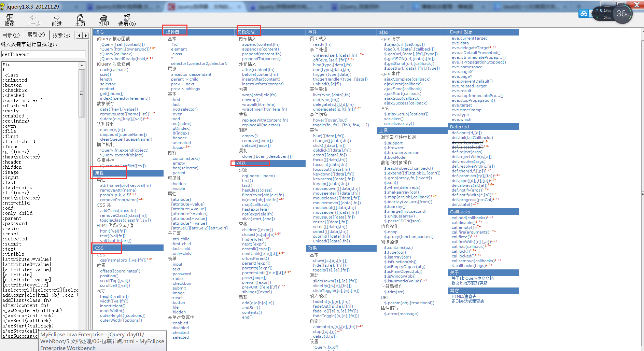Switch to the 索引(N) tab

click(36, 35)
